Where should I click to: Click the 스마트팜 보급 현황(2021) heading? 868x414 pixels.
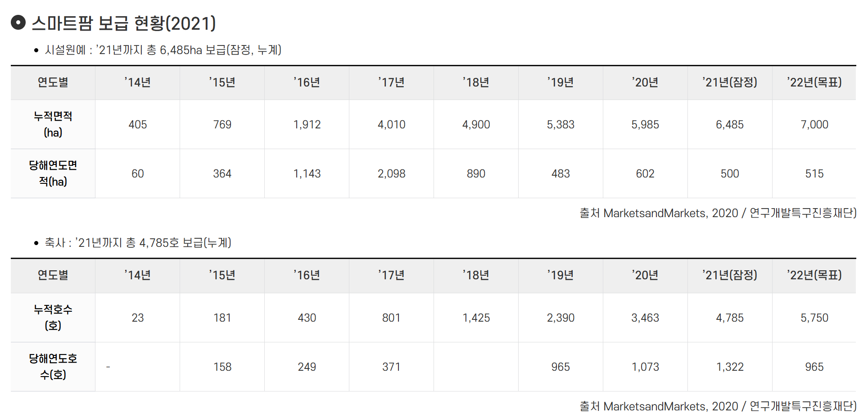click(124, 23)
